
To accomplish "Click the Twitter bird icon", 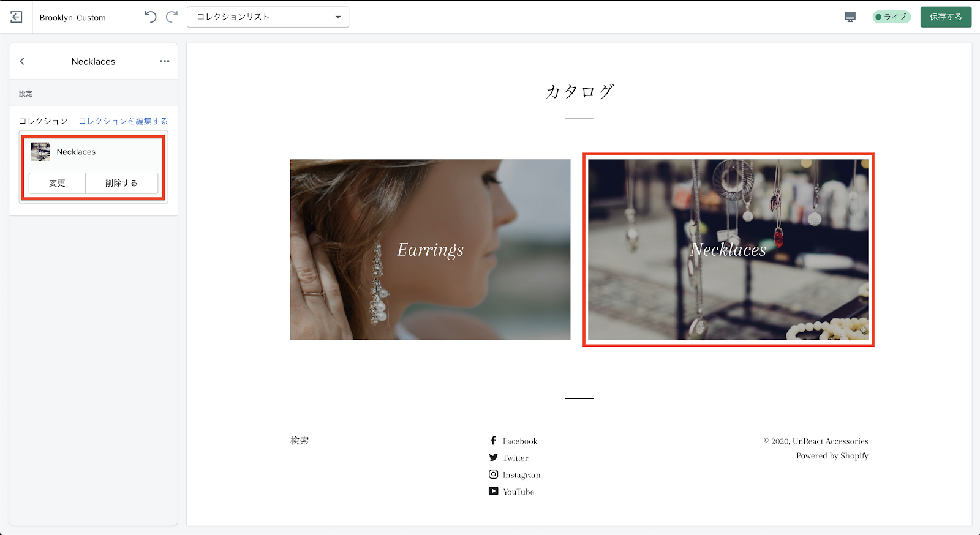I will point(493,457).
